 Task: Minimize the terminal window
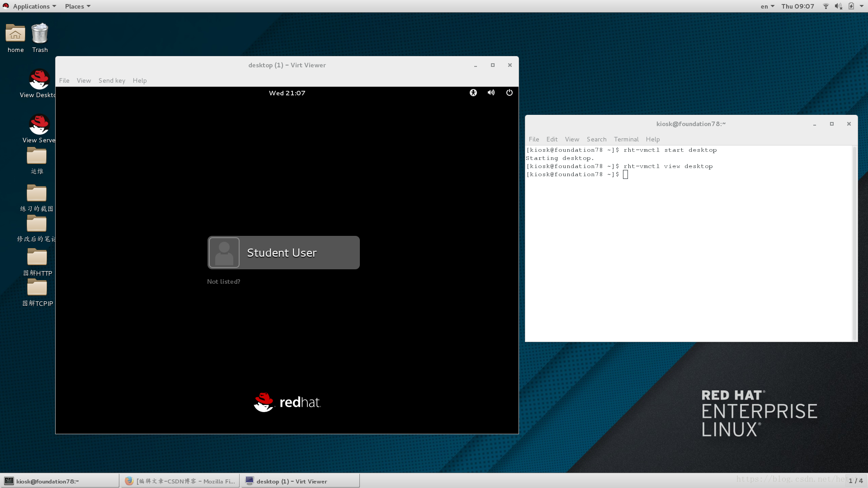815,124
